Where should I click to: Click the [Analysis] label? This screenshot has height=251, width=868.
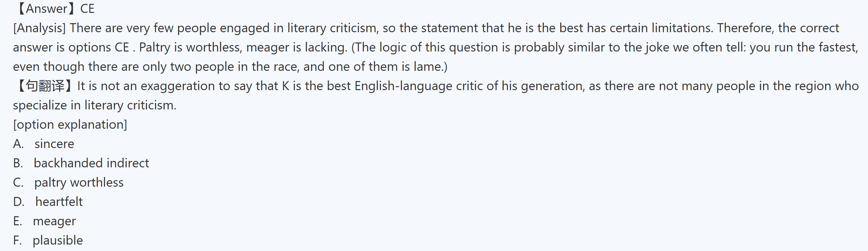[40, 28]
